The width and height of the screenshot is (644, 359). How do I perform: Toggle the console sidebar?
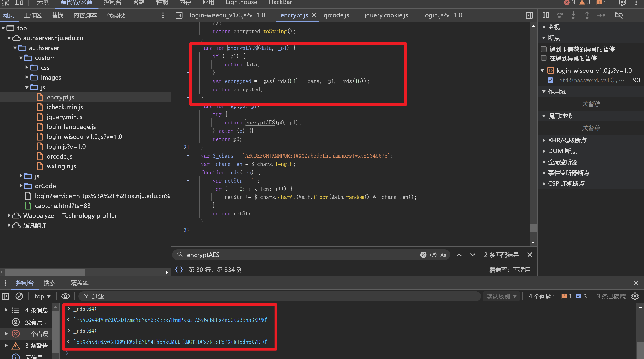pos(6,296)
